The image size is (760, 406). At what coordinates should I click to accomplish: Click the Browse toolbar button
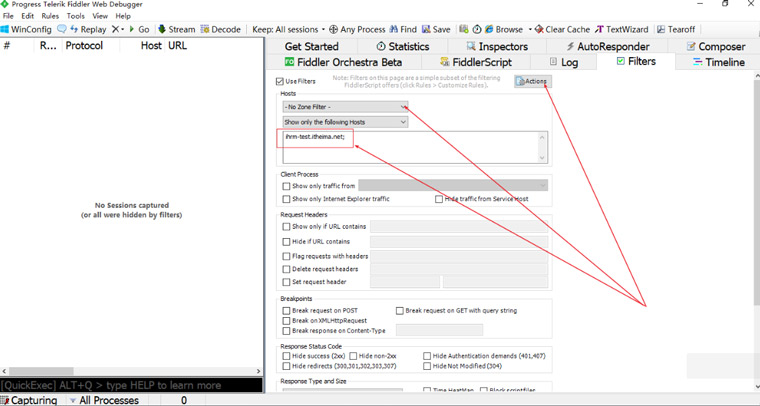504,29
